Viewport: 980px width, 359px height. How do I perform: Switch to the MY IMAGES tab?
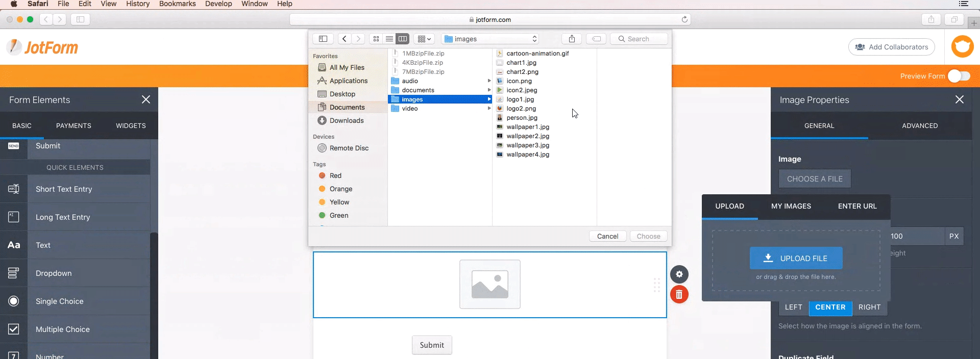click(791, 206)
